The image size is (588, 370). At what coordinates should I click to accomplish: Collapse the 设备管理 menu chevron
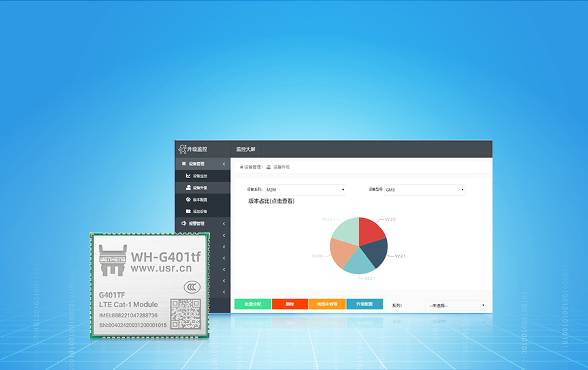224,164
